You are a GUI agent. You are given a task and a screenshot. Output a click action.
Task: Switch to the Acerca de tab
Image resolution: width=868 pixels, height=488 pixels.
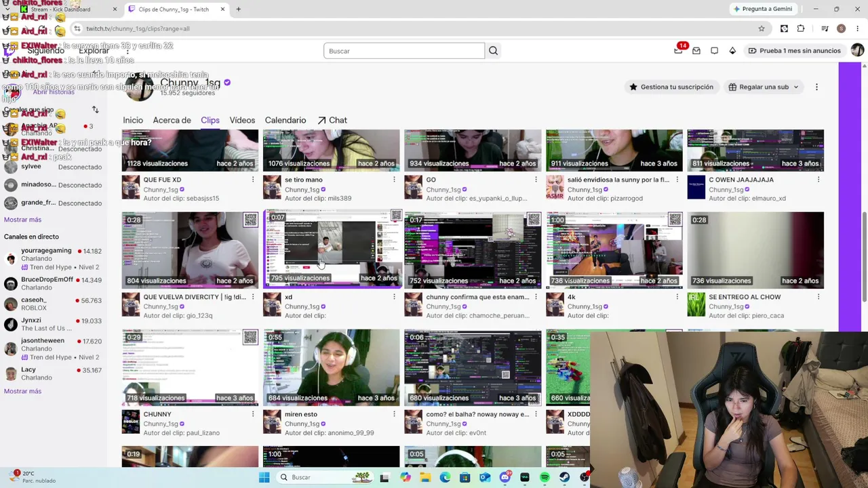[x=172, y=120]
